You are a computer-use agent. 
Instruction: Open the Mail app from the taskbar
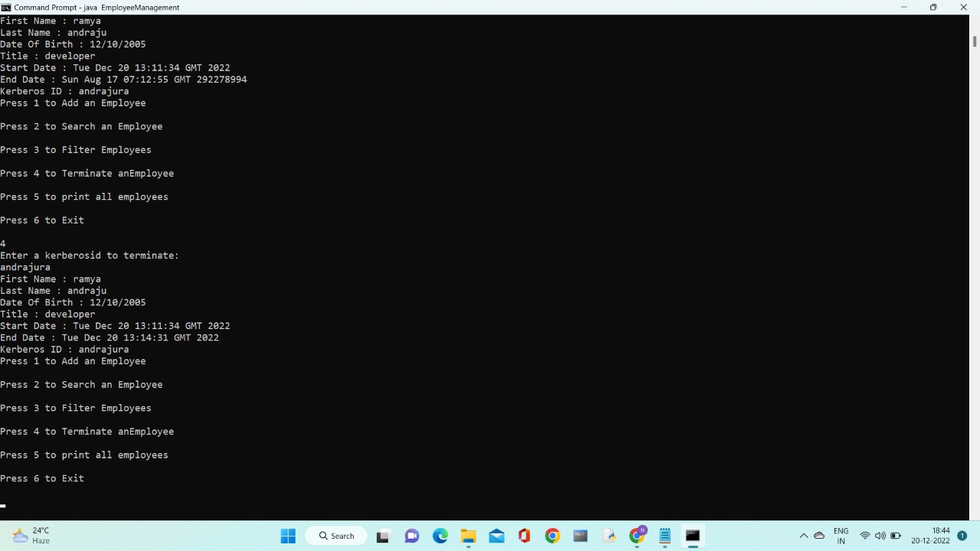pos(497,536)
